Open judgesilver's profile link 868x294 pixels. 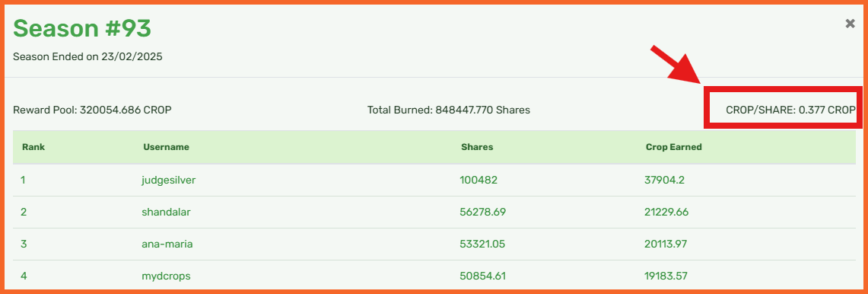(169, 181)
